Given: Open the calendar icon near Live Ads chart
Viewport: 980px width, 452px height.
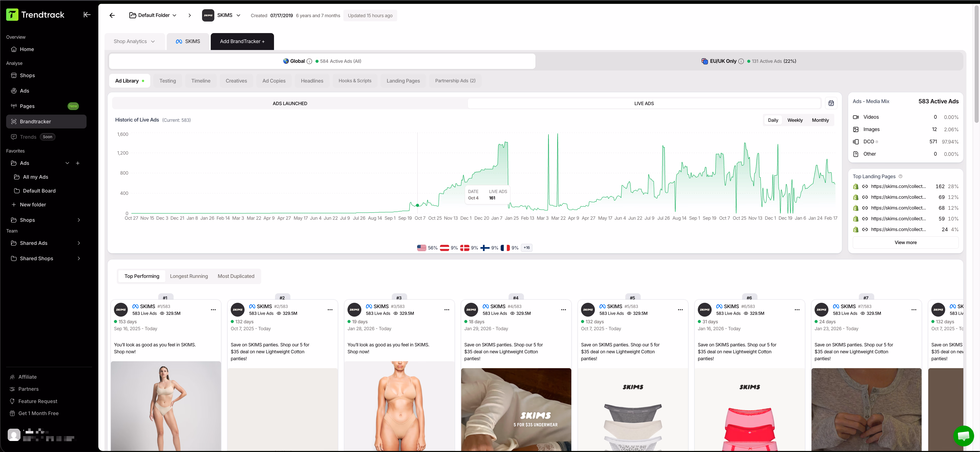Looking at the screenshot, I should pos(831,103).
